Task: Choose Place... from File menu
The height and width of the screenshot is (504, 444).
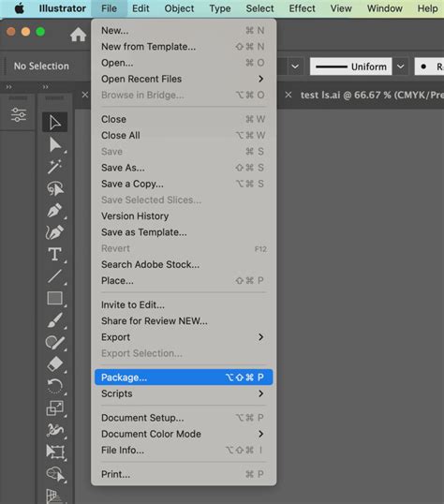Action: click(x=184, y=281)
